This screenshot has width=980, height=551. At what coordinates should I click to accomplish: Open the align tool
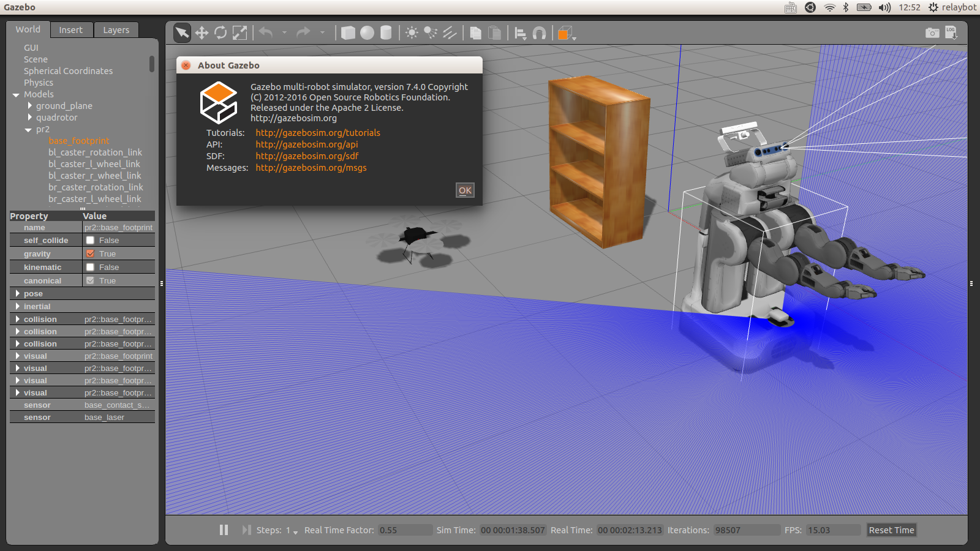coord(520,33)
